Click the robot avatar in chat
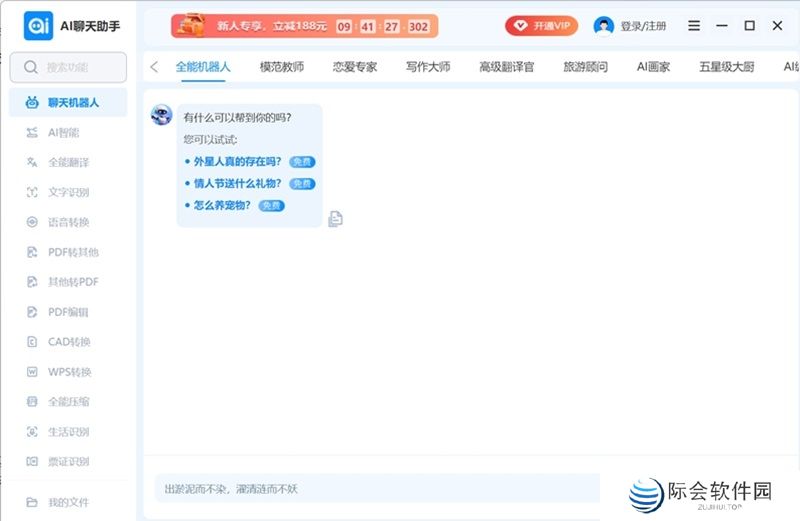Image resolution: width=800 pixels, height=521 pixels. [162, 115]
